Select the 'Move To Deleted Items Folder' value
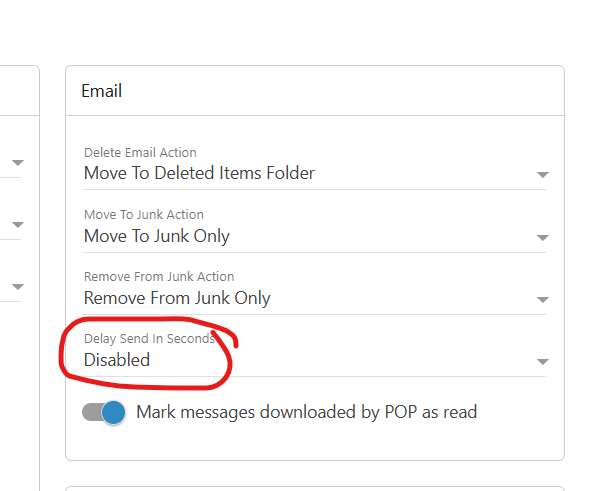 point(199,173)
